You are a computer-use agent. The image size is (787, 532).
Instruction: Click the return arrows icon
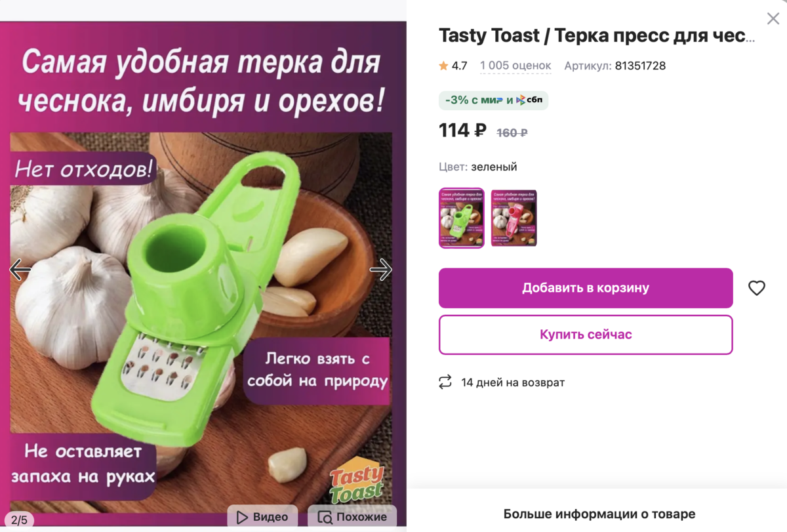(445, 382)
